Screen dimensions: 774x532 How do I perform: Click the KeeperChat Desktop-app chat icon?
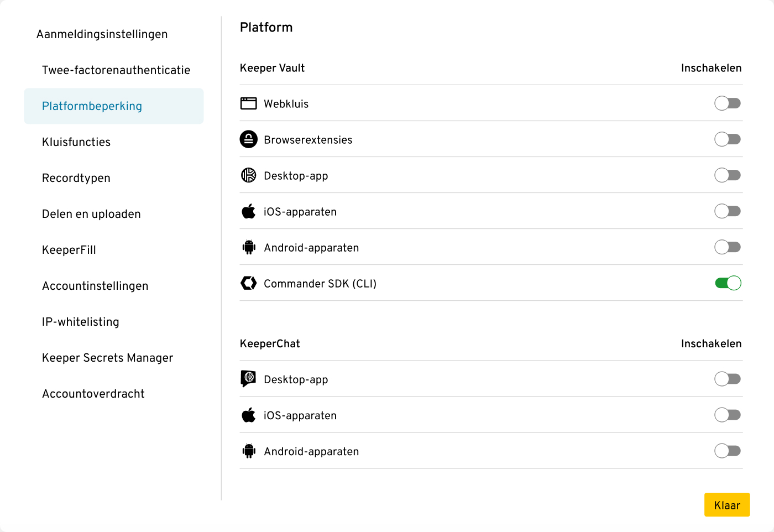pos(249,379)
